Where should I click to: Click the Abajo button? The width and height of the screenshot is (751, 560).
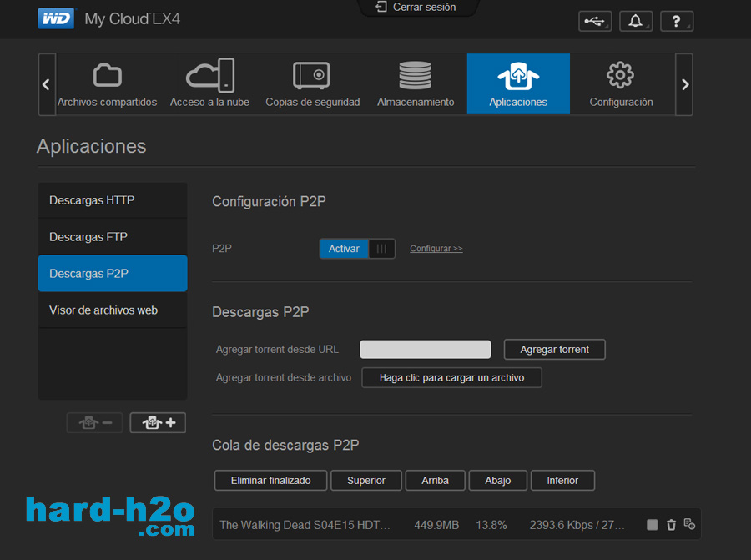pos(497,481)
